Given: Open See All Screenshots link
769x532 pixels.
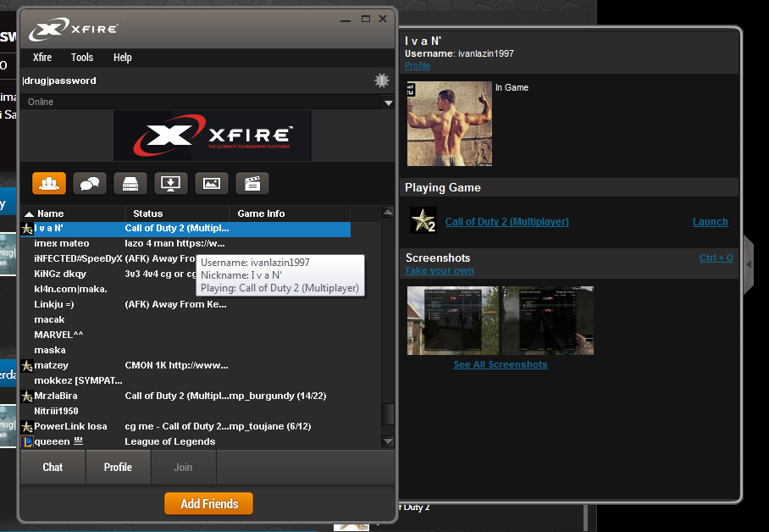Looking at the screenshot, I should pos(500,364).
